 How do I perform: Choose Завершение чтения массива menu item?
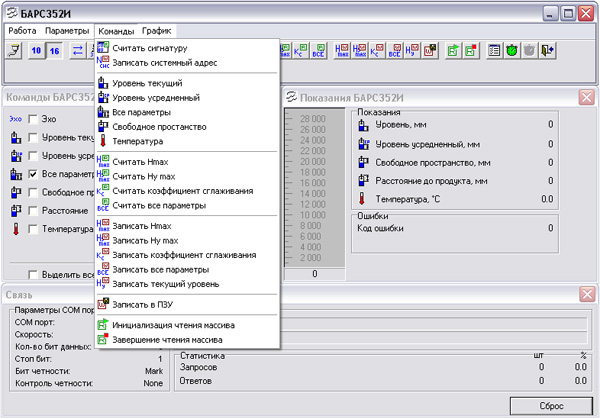[x=188, y=340]
